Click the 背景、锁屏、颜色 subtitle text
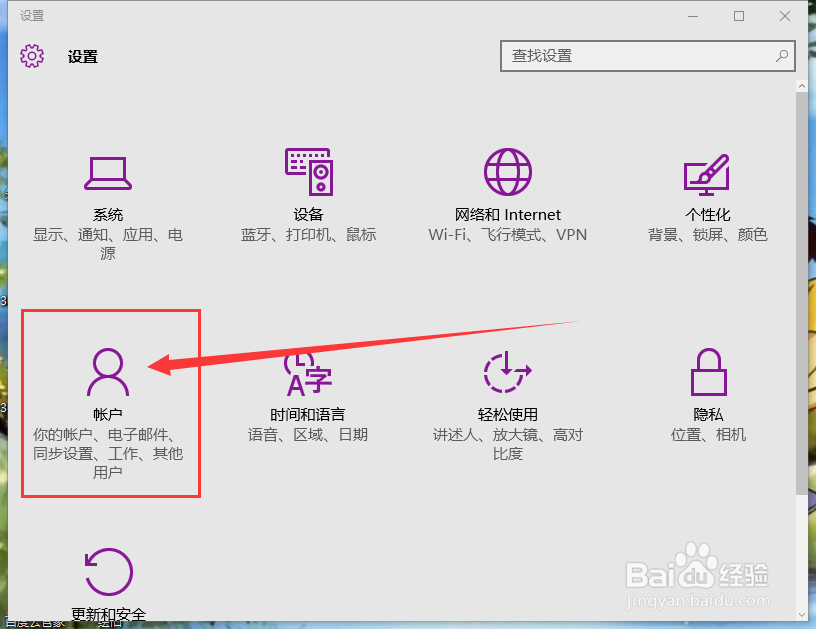816x629 pixels. coord(708,235)
